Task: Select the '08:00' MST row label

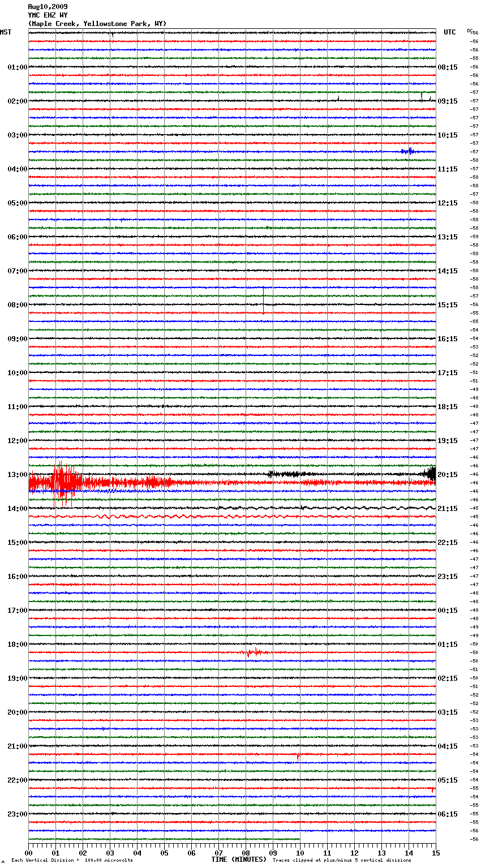Action: pyautogui.click(x=18, y=305)
